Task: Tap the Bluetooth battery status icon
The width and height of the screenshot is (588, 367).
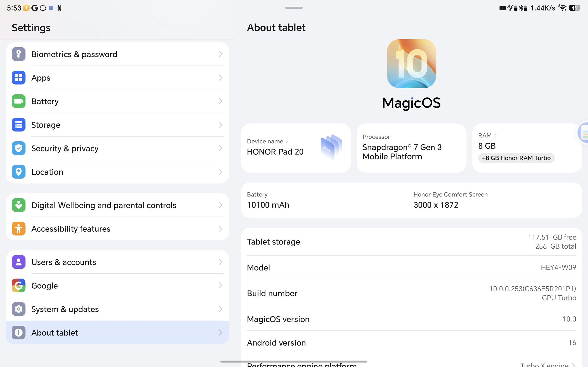Action: pos(523,8)
